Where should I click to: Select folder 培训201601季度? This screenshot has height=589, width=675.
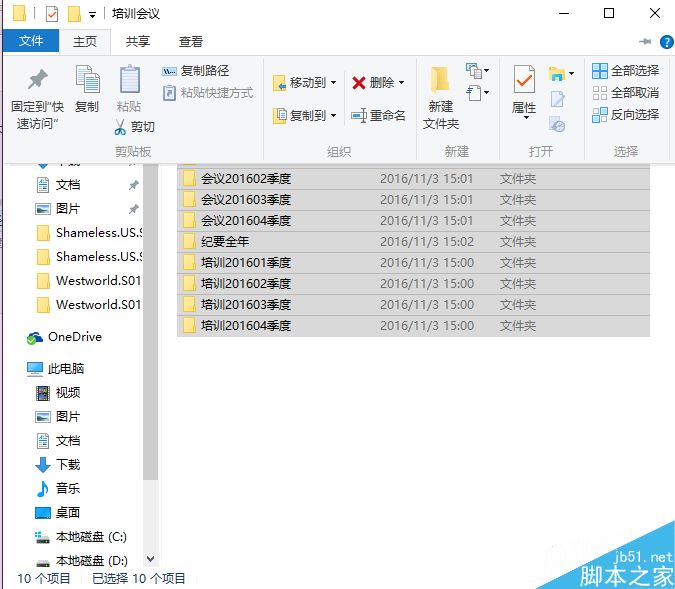(x=413, y=263)
